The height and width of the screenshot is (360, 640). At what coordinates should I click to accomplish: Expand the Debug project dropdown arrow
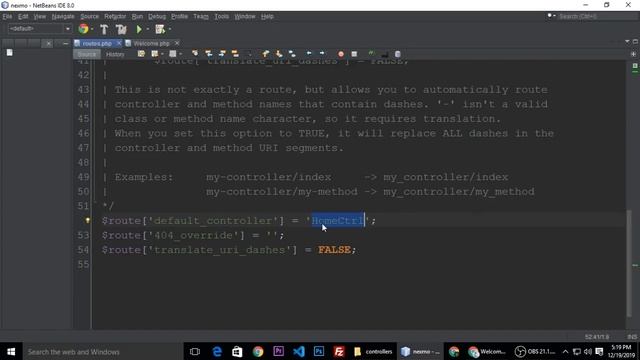pos(170,29)
